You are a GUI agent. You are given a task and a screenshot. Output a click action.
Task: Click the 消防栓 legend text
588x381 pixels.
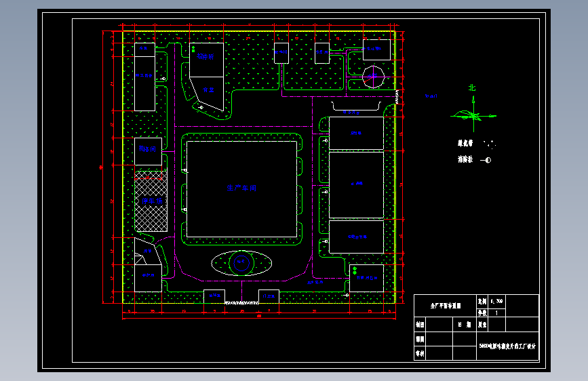click(465, 159)
